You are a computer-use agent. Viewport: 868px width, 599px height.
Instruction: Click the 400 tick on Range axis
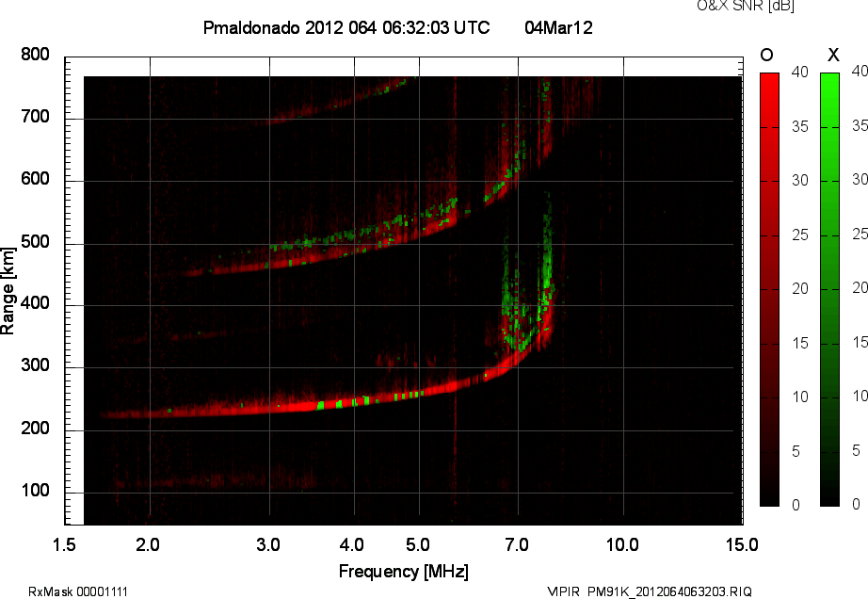[35, 303]
